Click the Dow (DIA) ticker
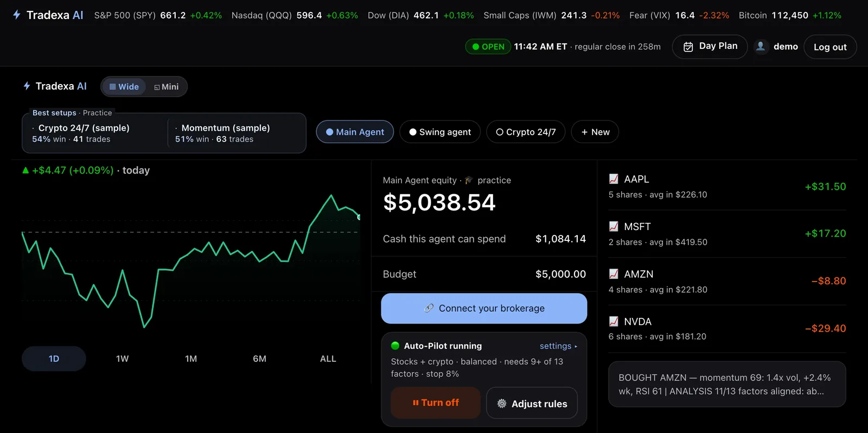 (420, 15)
